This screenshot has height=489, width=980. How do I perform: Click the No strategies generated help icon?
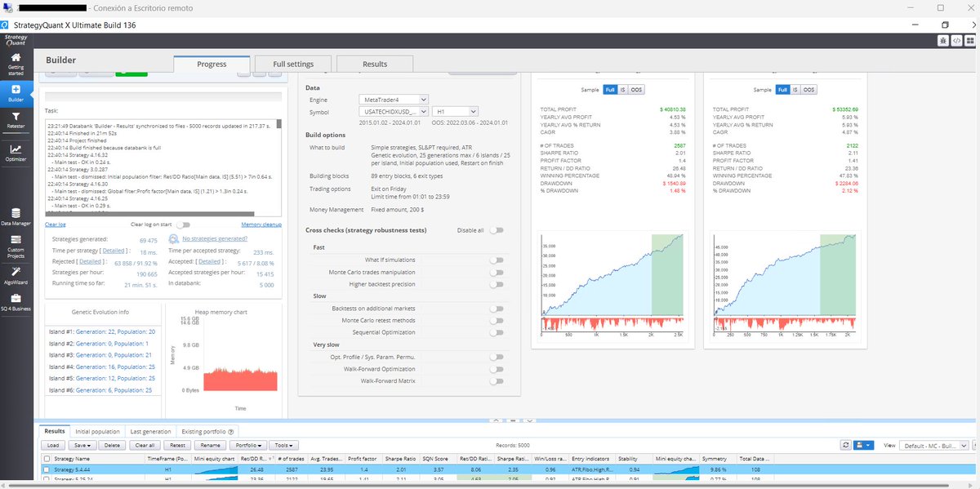click(x=173, y=238)
